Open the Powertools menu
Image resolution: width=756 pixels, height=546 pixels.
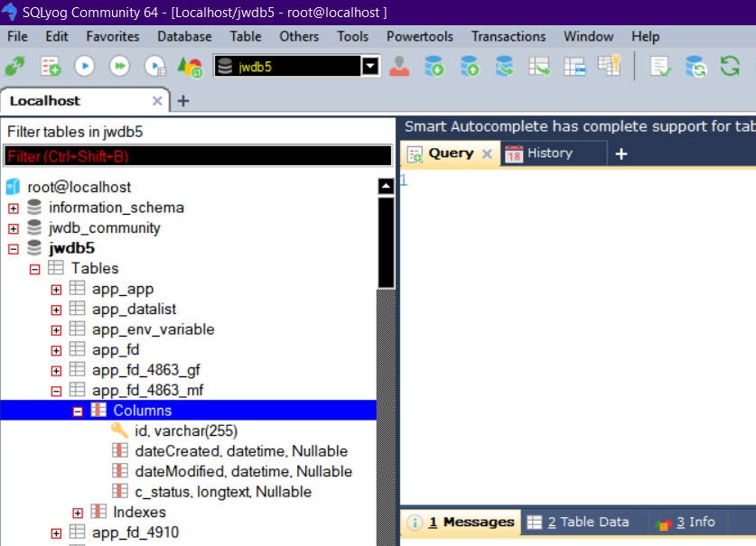(x=419, y=36)
